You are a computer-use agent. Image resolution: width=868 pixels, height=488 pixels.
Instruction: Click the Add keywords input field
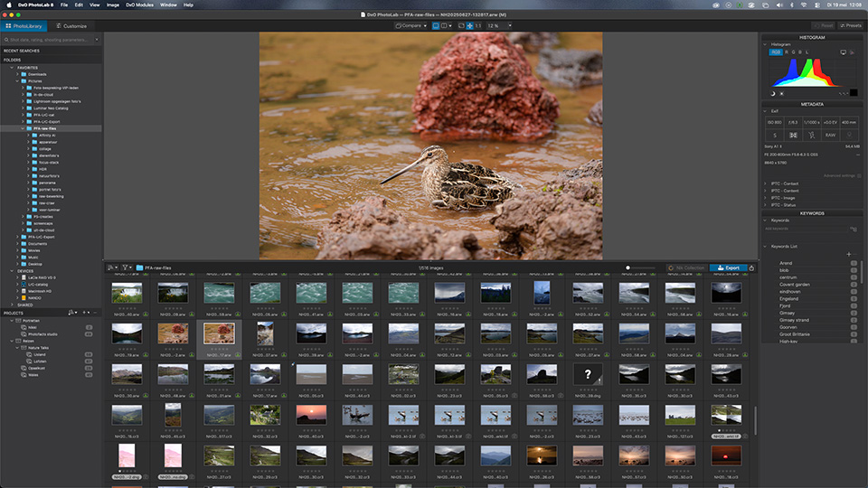[806, 229]
